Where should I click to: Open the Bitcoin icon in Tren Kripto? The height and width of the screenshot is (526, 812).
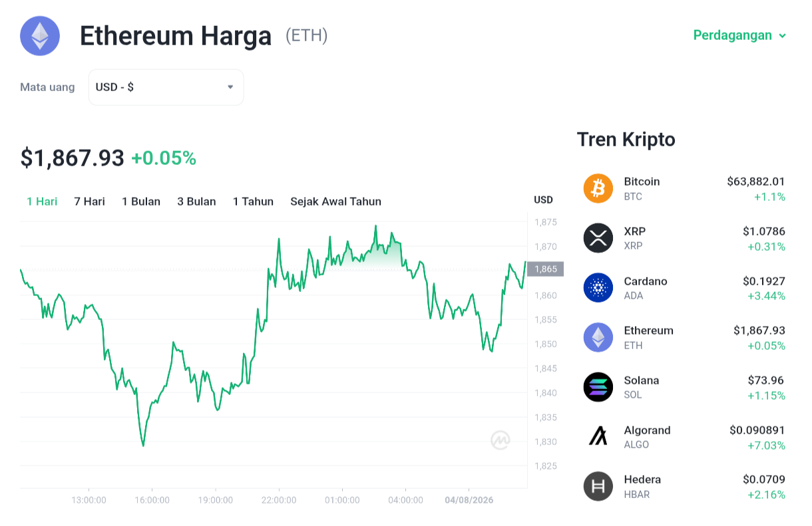click(598, 188)
